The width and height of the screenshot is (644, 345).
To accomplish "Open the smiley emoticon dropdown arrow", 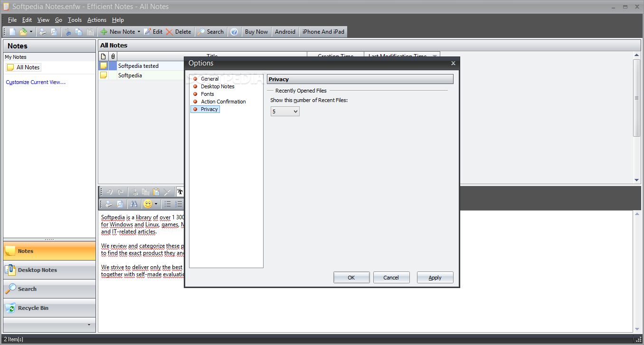I will coord(156,204).
